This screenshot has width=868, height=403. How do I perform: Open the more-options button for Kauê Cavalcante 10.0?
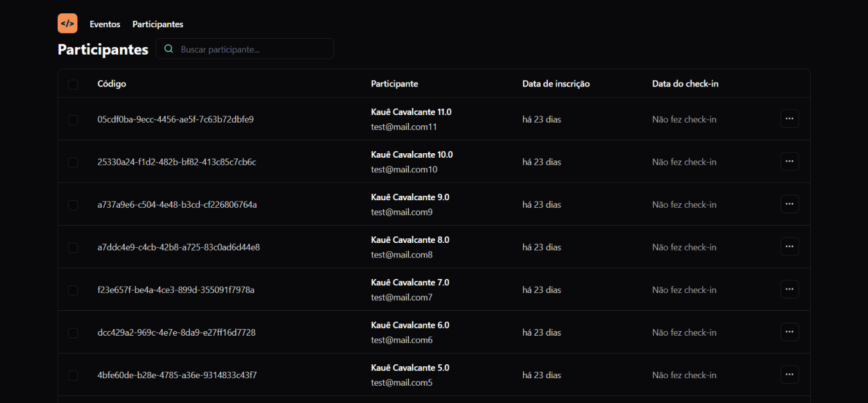click(x=789, y=161)
